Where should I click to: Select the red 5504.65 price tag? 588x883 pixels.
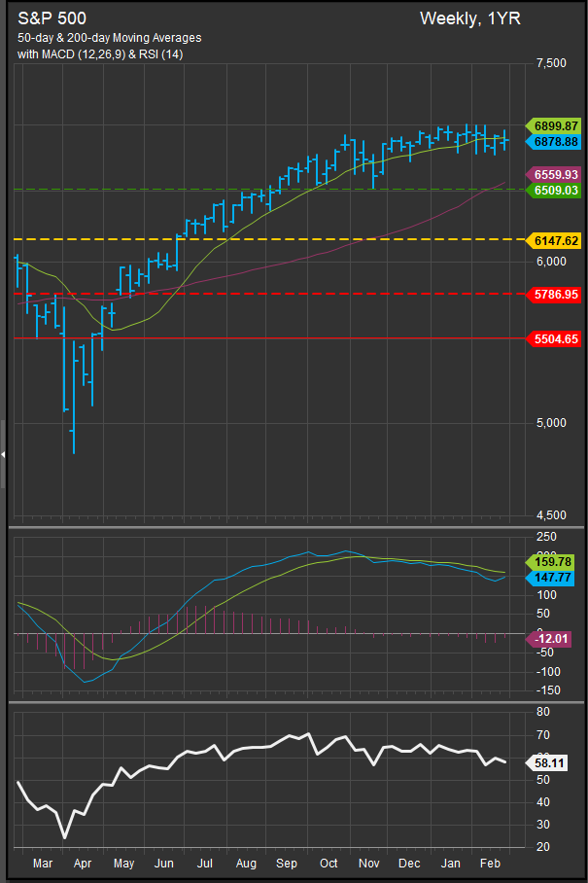[553, 338]
